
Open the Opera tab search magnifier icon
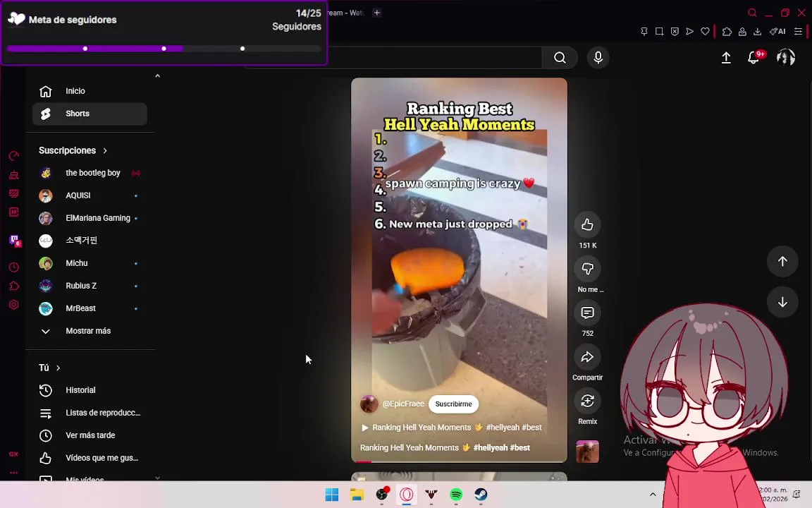[752, 13]
